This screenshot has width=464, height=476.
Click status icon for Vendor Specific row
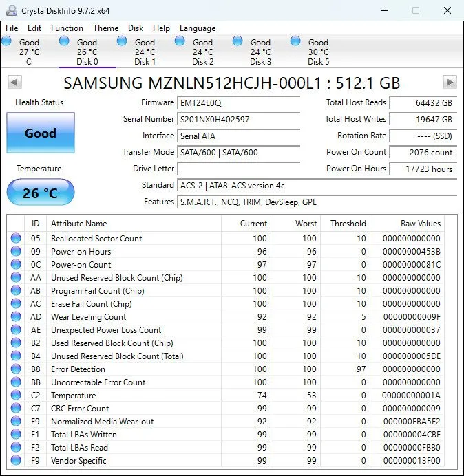click(16, 460)
